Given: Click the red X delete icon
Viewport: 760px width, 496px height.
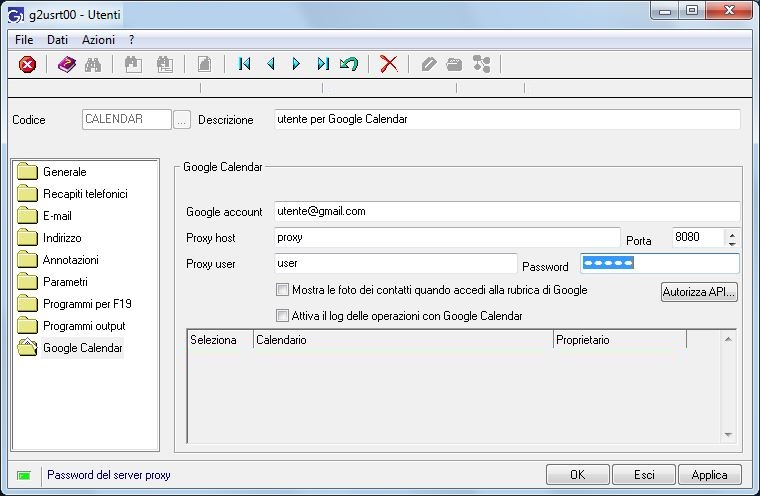Looking at the screenshot, I should pos(389,64).
